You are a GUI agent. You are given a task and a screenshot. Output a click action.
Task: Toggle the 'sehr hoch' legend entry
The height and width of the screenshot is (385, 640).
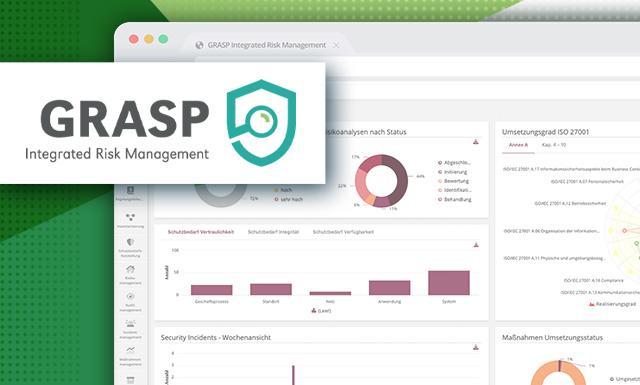point(289,199)
